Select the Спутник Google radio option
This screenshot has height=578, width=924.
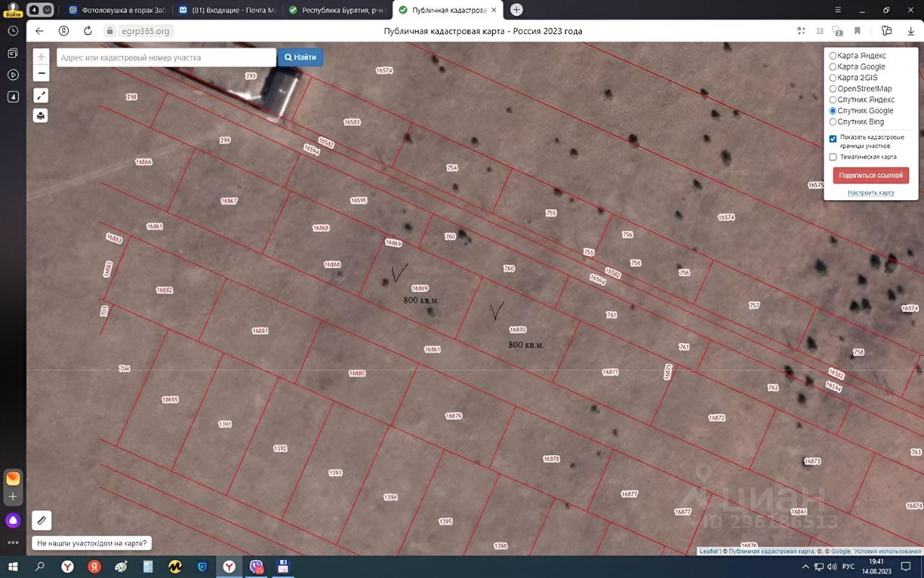[x=833, y=111]
